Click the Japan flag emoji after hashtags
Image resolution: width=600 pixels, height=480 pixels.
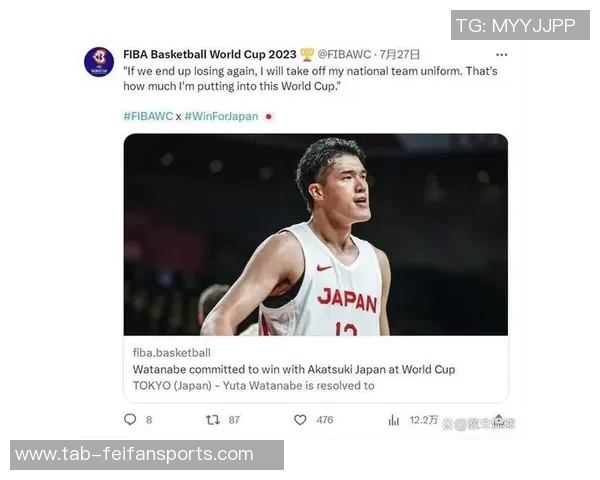click(269, 116)
